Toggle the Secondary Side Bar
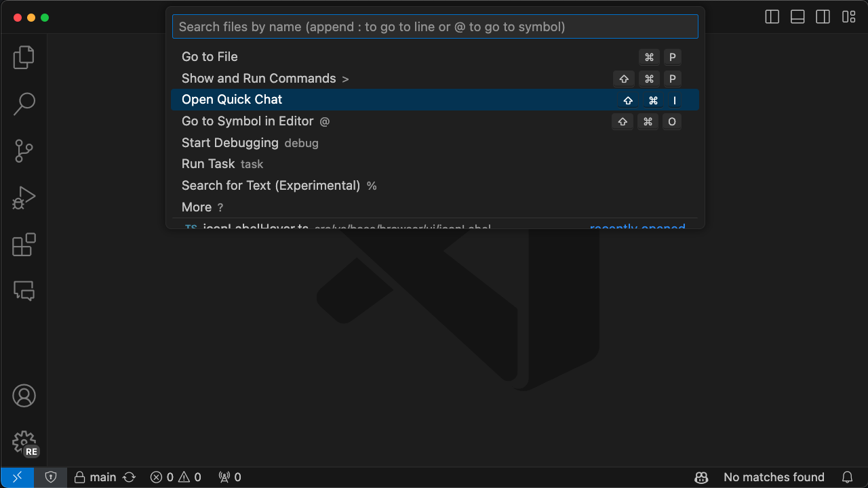 click(823, 17)
